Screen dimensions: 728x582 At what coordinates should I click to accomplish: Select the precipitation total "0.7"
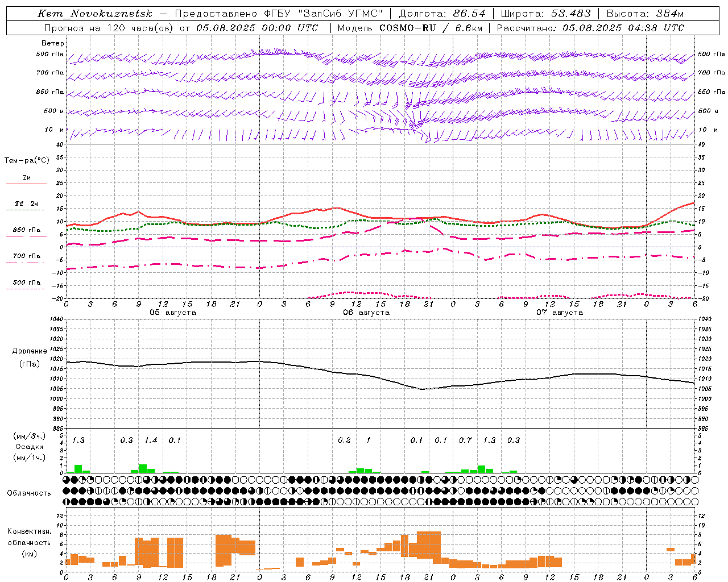465,440
